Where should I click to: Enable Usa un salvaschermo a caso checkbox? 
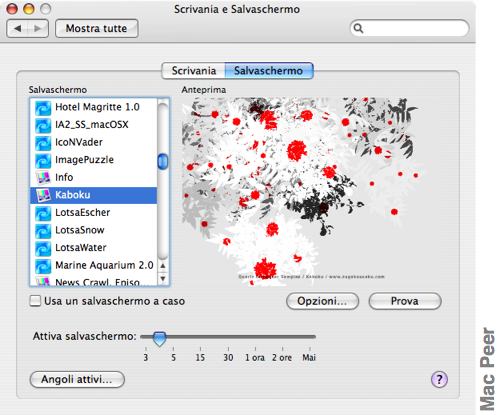(x=35, y=301)
